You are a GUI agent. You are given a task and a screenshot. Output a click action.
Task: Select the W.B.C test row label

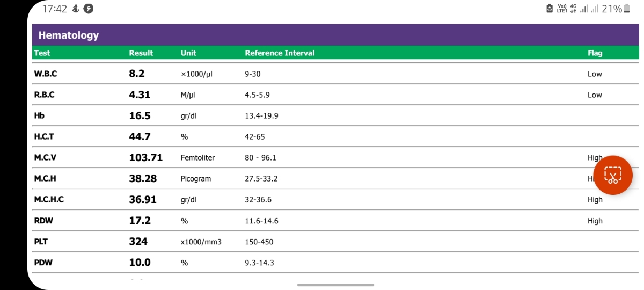click(45, 74)
